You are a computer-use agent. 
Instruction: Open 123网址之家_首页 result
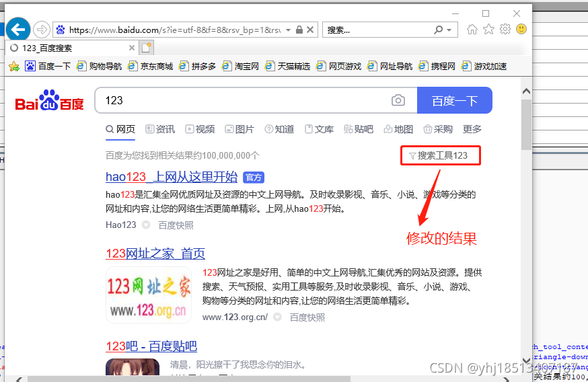point(155,254)
